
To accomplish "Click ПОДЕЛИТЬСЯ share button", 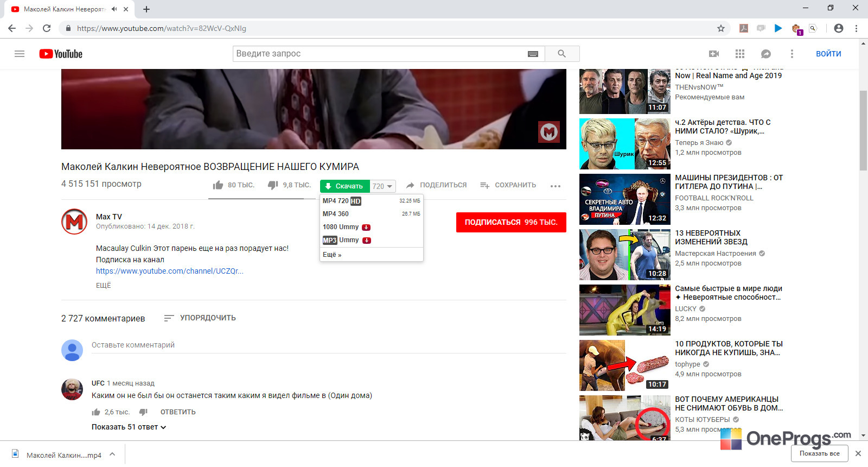I will coord(436,185).
